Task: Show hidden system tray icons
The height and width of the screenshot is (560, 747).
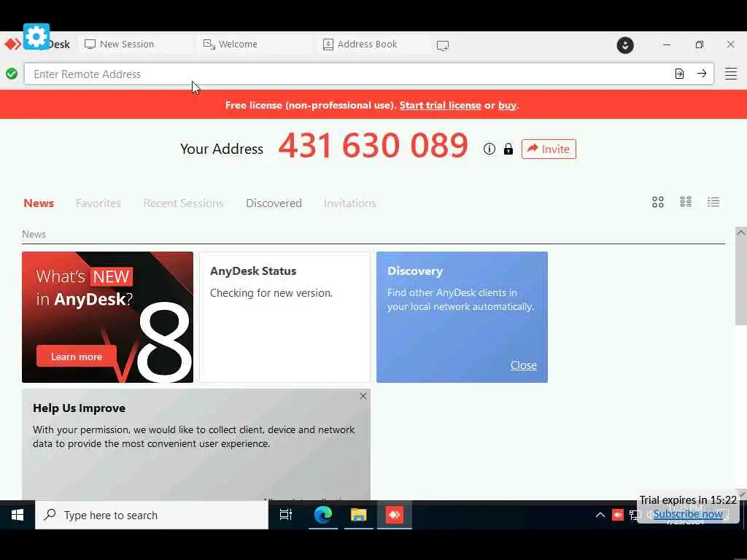Action: [600, 515]
